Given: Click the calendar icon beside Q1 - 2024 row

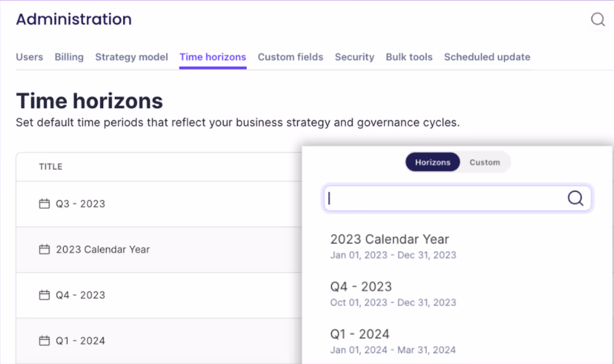Looking at the screenshot, I should point(44,341).
